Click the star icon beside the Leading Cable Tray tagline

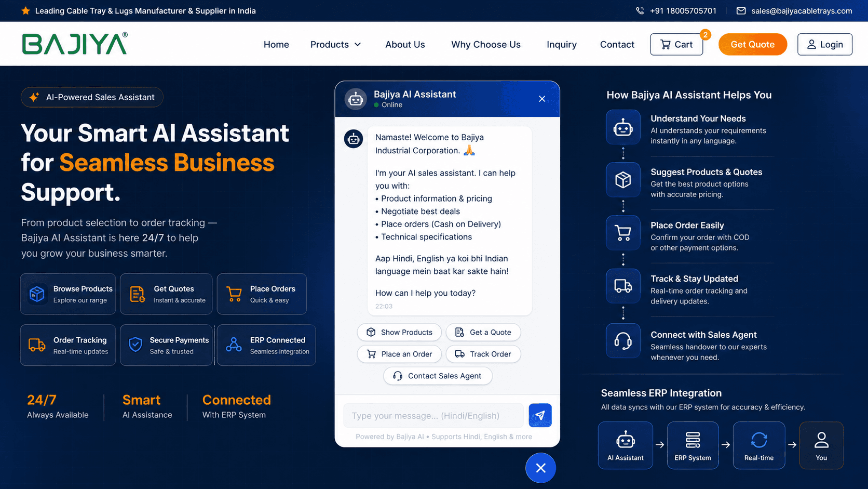[x=25, y=10]
